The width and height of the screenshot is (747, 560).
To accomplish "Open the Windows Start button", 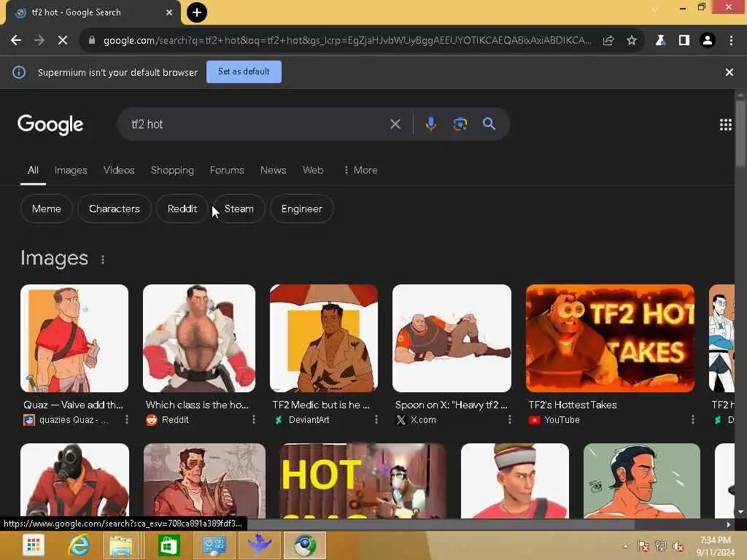I will (34, 545).
